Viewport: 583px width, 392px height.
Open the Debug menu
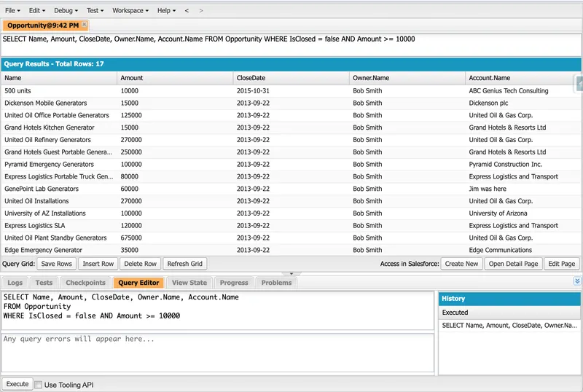coord(66,10)
